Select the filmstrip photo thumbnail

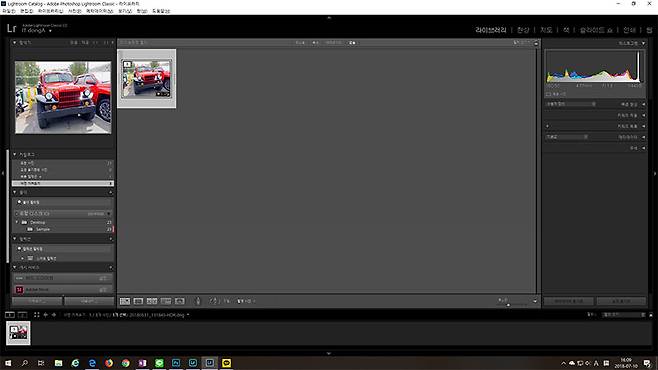click(18, 333)
